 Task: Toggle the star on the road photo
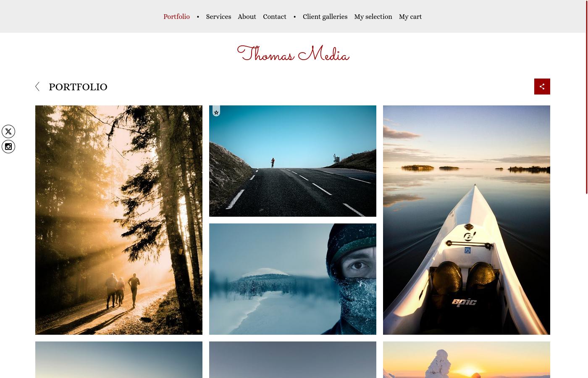[216, 112]
